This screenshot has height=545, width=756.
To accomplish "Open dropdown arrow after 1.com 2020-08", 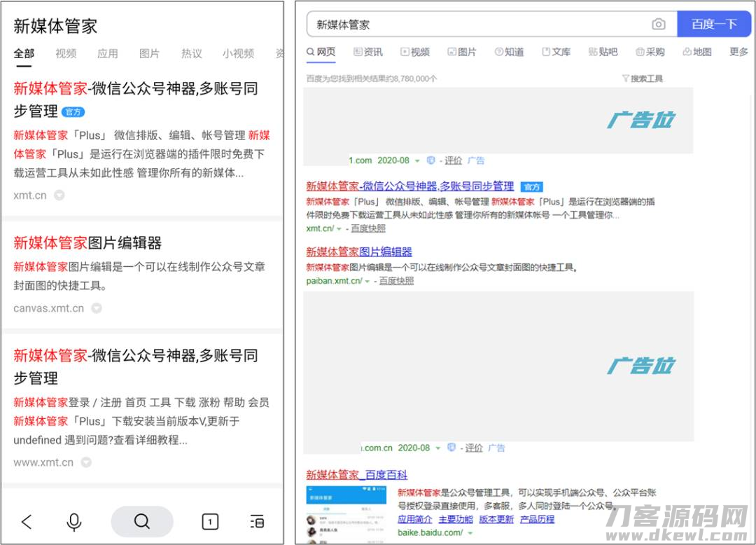I will pyautogui.click(x=417, y=160).
